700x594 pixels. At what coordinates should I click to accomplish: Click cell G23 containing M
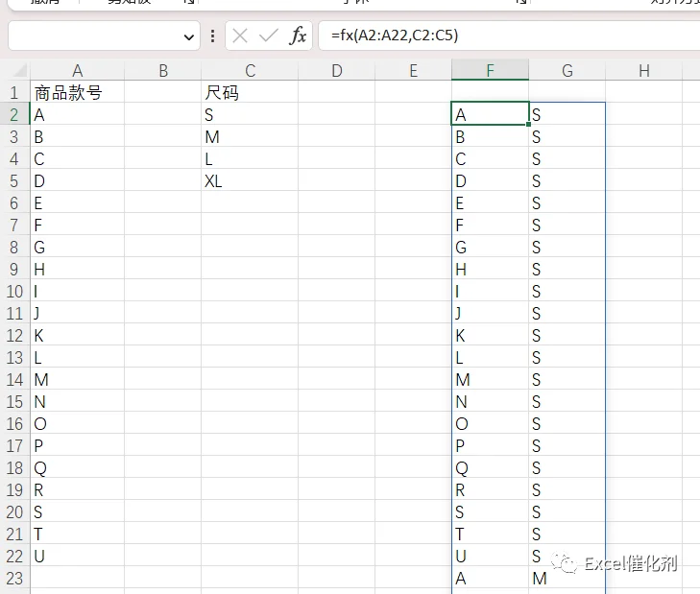[567, 579]
